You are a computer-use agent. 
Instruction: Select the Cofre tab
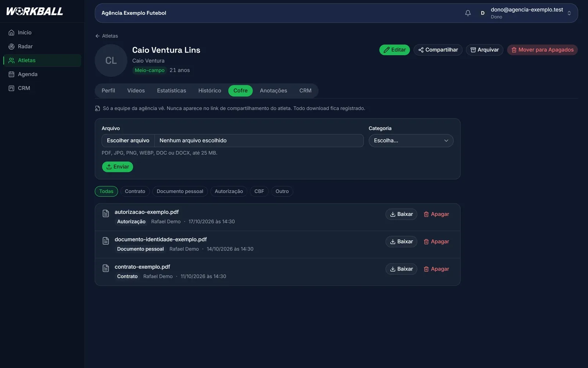point(240,91)
